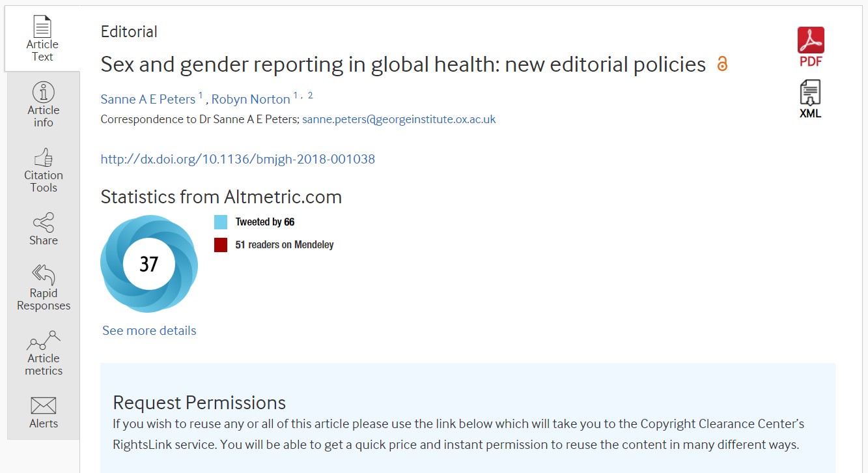Open Rapid Responses reply icon
The height and width of the screenshot is (473, 868).
coord(44,275)
